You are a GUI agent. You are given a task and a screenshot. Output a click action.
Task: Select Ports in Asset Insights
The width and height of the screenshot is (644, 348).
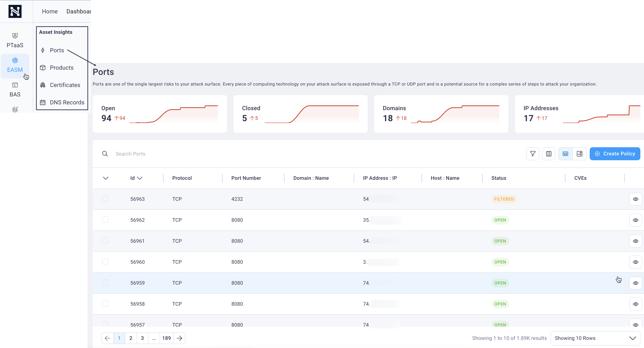pyautogui.click(x=57, y=50)
